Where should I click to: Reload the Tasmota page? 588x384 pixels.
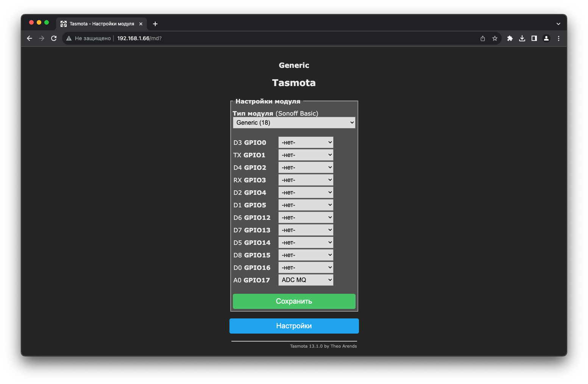coord(54,38)
